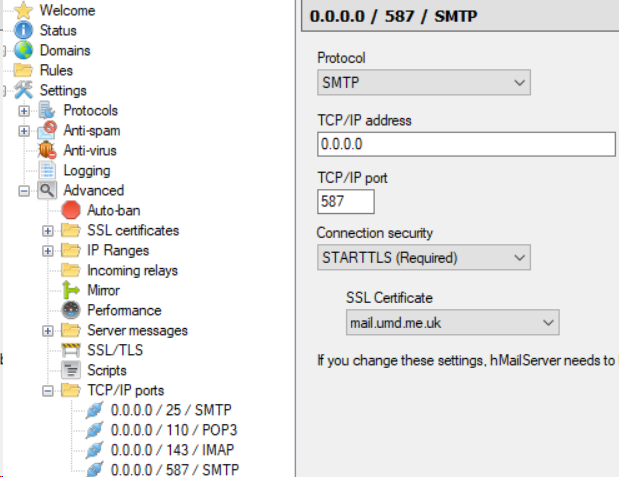Click the TCP/IP address field

[466, 144]
